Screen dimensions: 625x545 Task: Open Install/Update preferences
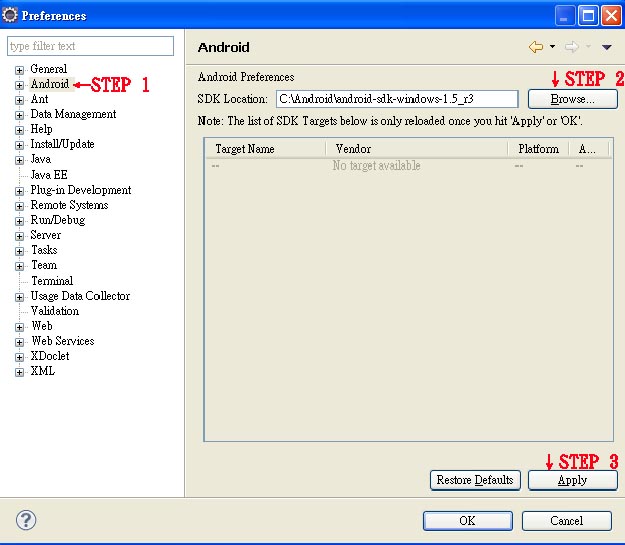point(63,144)
